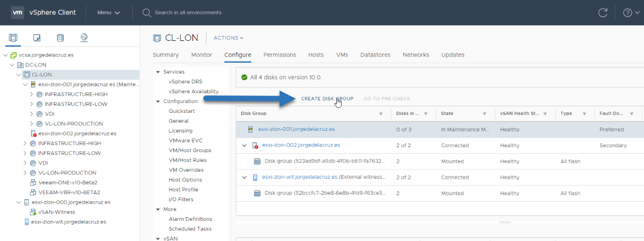
Task: Open the Networking inventory view icon
Action: [84, 38]
